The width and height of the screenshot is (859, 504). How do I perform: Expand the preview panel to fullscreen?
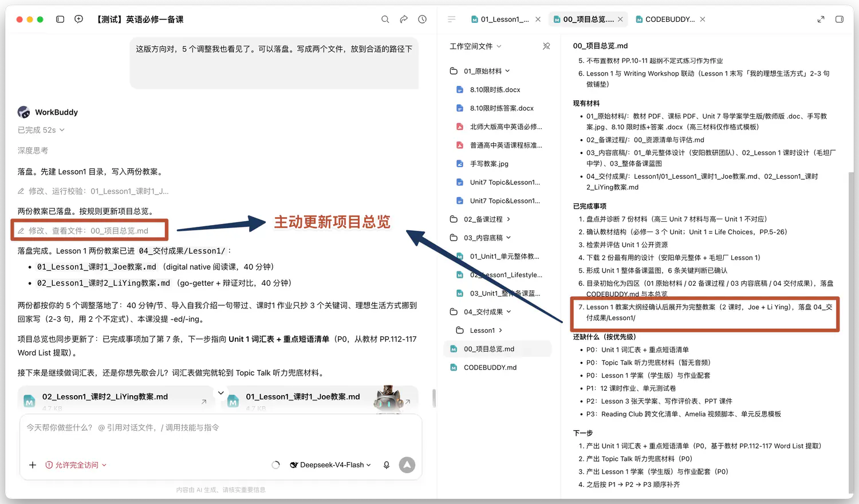point(821,19)
